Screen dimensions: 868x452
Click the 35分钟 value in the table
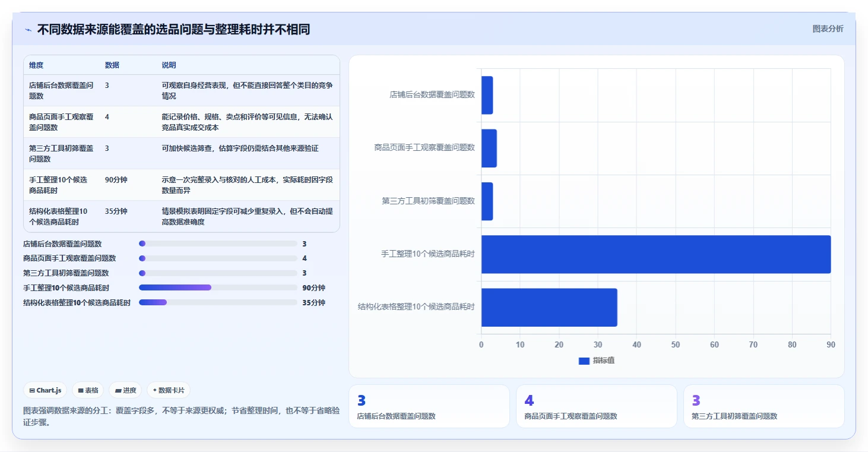point(116,211)
